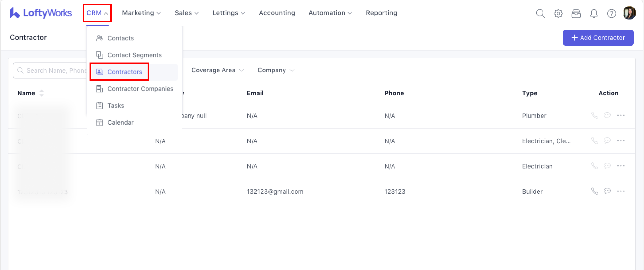Open notifications bell icon
644x270 pixels.
pos(593,13)
